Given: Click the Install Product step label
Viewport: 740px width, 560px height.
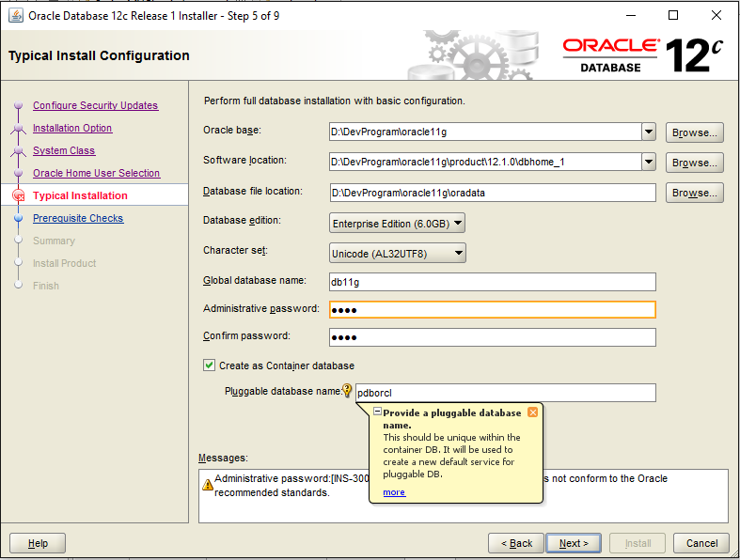Looking at the screenshot, I should [x=65, y=263].
